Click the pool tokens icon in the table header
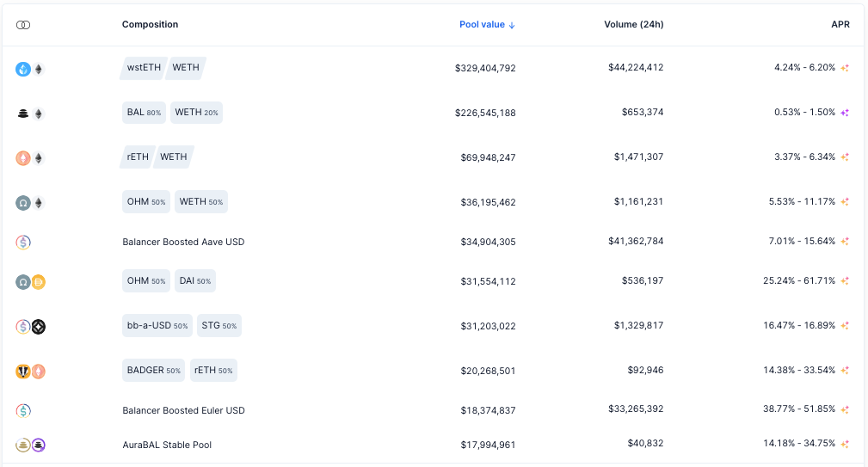The width and height of the screenshot is (868, 467). 23,25
